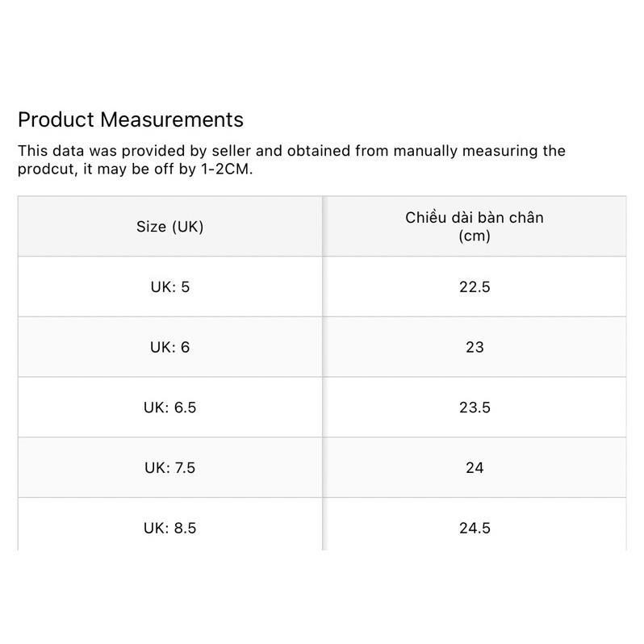Click the seller data disclaimer text
The width and height of the screenshot is (644, 644).
[291, 160]
